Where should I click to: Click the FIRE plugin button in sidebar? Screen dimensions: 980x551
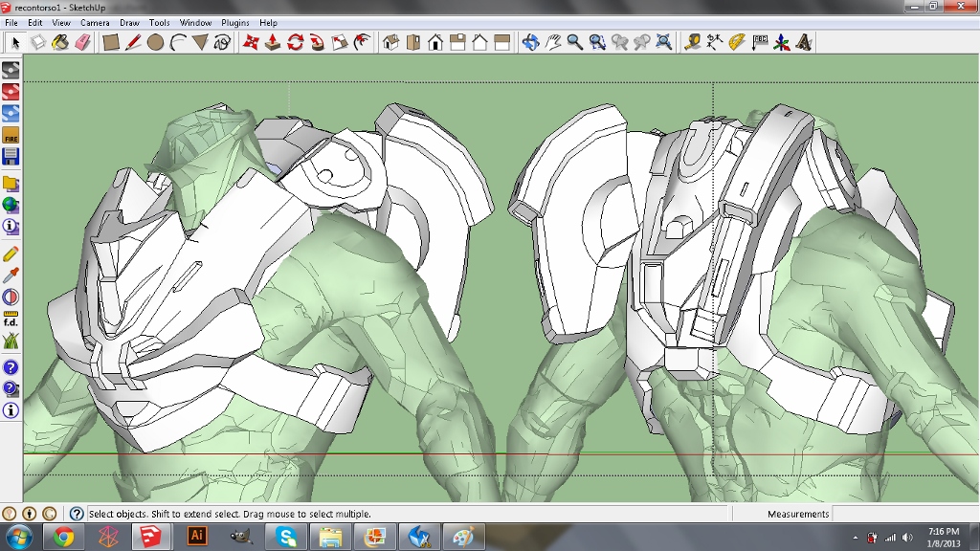click(x=11, y=136)
